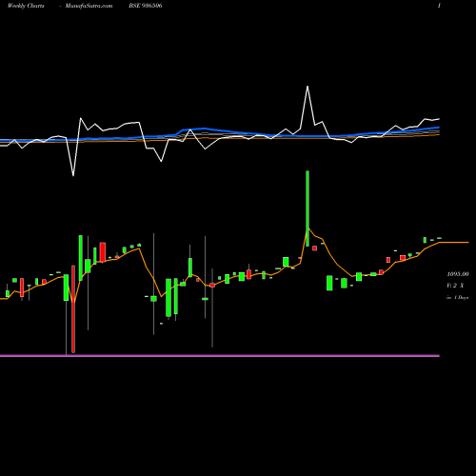Viewport: 476px width, 476px height.
Task: Click the 1093.00 price value
Action: [x=458, y=274]
